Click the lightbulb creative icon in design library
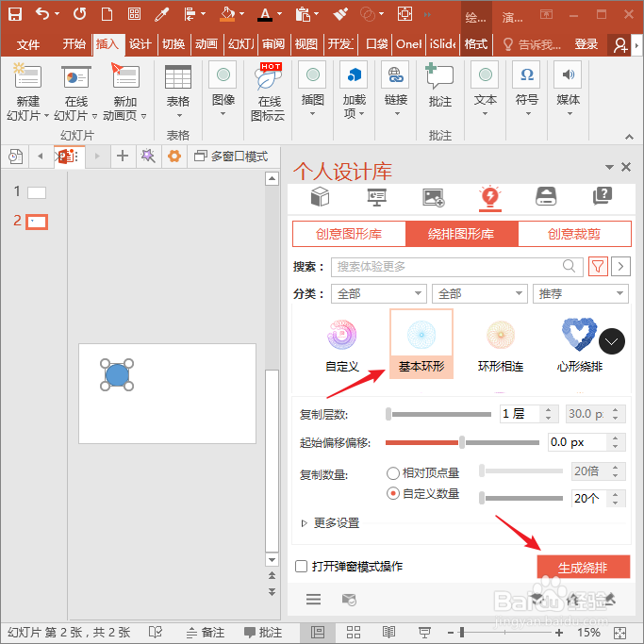Image resolution: width=644 pixels, height=644 pixels. [490, 196]
